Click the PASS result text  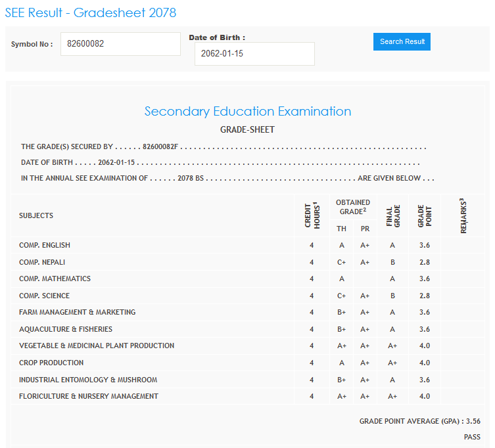(471, 437)
